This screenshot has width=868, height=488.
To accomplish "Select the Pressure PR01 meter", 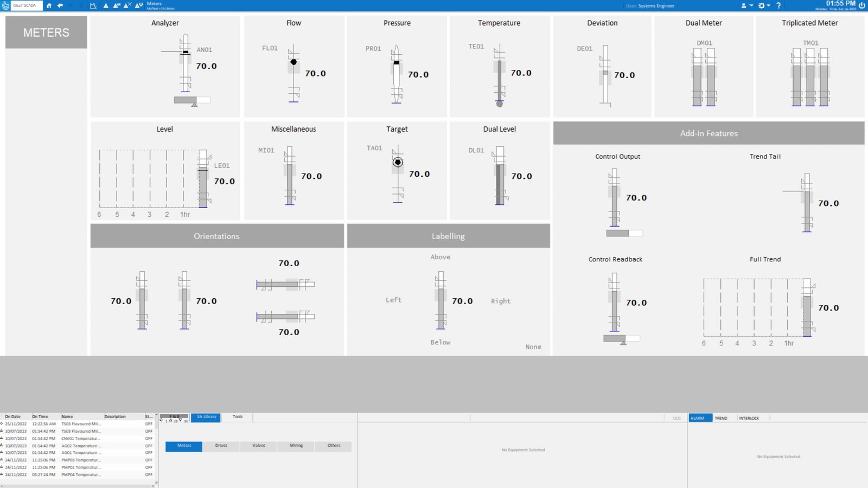I will tap(397, 74).
